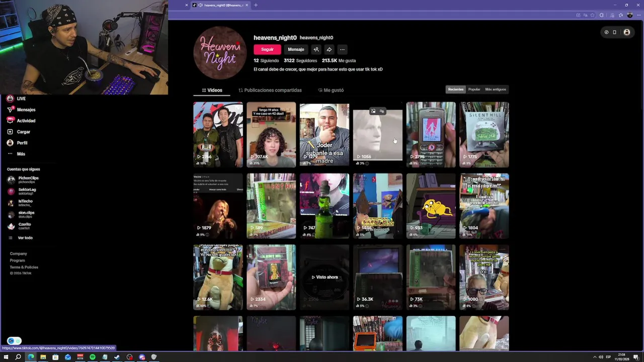This screenshot has width=644, height=362.
Task: Play the video labeled Visto ahora
Action: [325, 277]
